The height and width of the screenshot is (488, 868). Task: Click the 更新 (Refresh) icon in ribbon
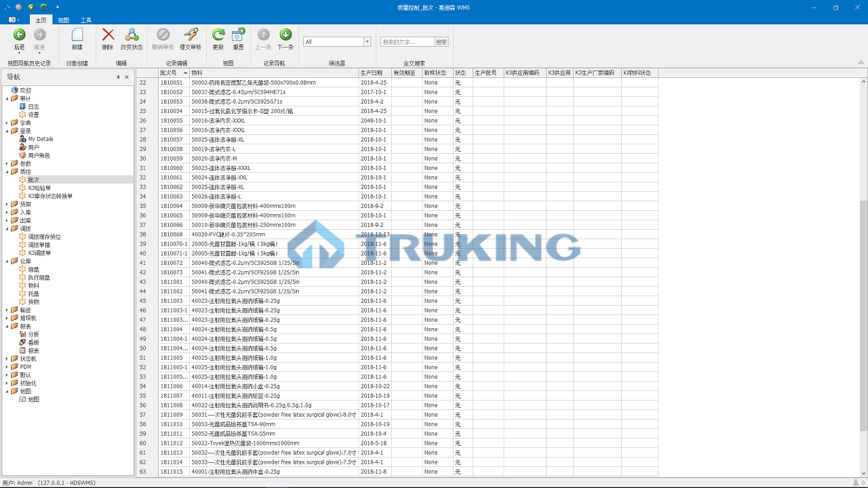[x=218, y=35]
